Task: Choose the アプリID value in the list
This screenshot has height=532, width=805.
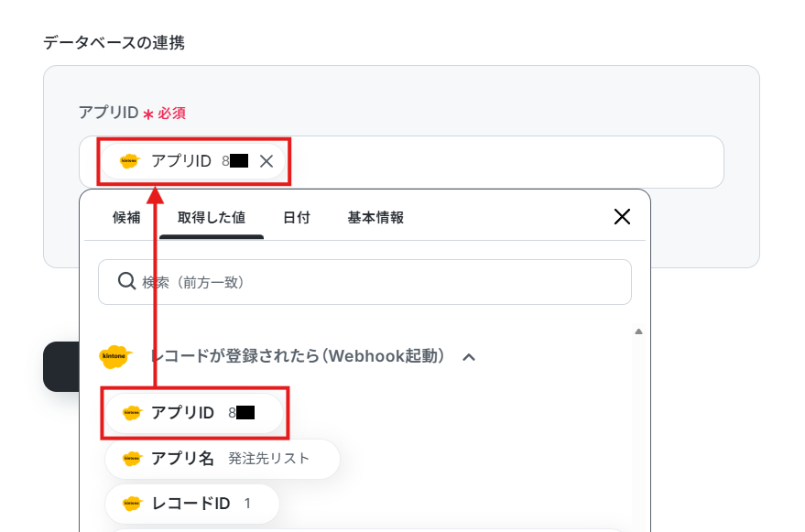Action: (194, 413)
